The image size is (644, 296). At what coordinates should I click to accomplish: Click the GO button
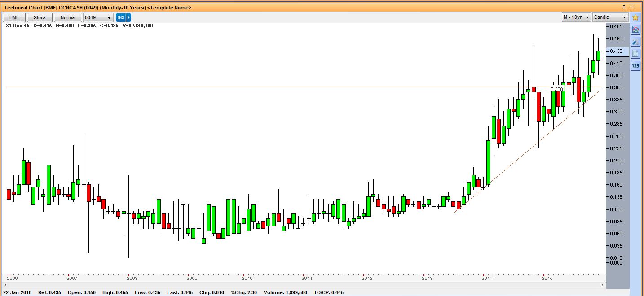(120, 17)
